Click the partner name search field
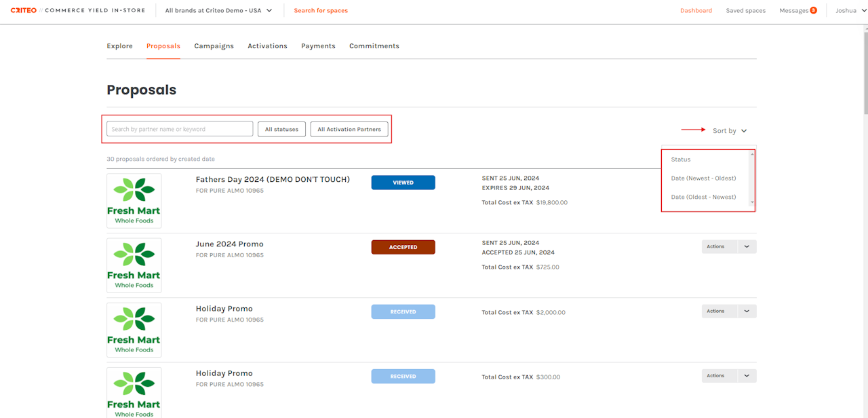This screenshot has width=868, height=418. pos(180,129)
